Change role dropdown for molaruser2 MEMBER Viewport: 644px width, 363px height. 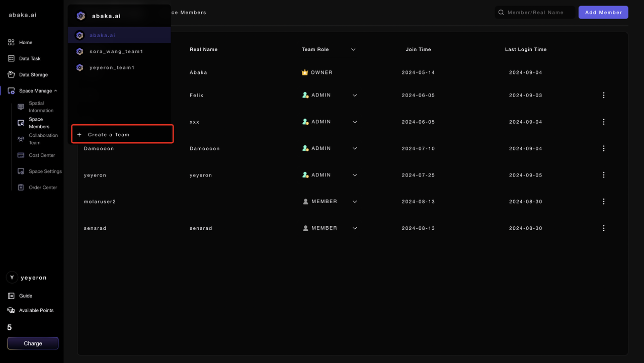[x=355, y=202]
